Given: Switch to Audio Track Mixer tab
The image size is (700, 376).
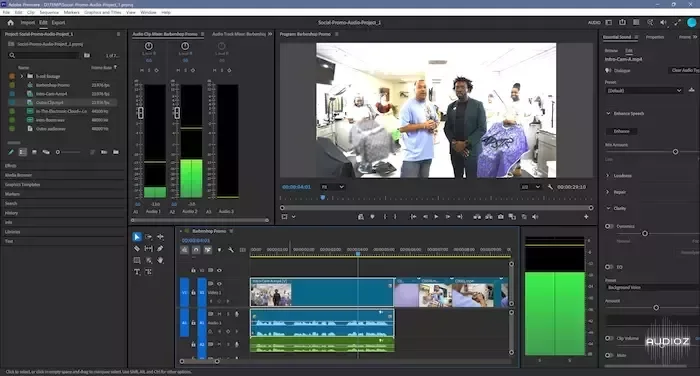Looking at the screenshot, I should pyautogui.click(x=239, y=34).
